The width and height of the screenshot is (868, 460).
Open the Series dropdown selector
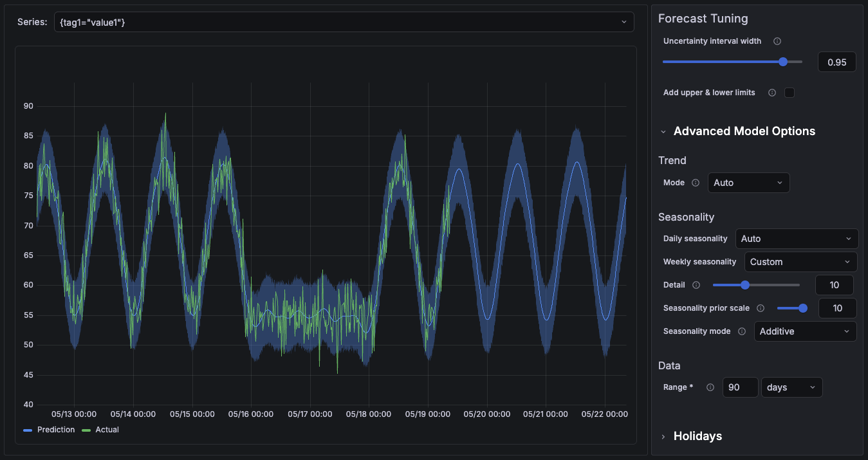344,22
